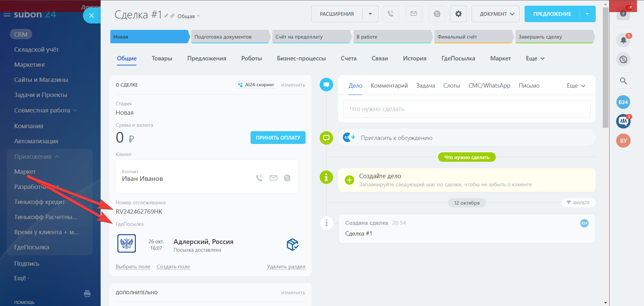644x306 pixels.
Task: Open the arrow next to ПРЕДЛОЖЕНИЕ button
Action: 587,14
